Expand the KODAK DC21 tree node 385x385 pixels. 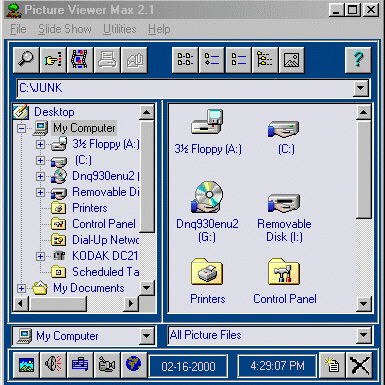coord(40,256)
